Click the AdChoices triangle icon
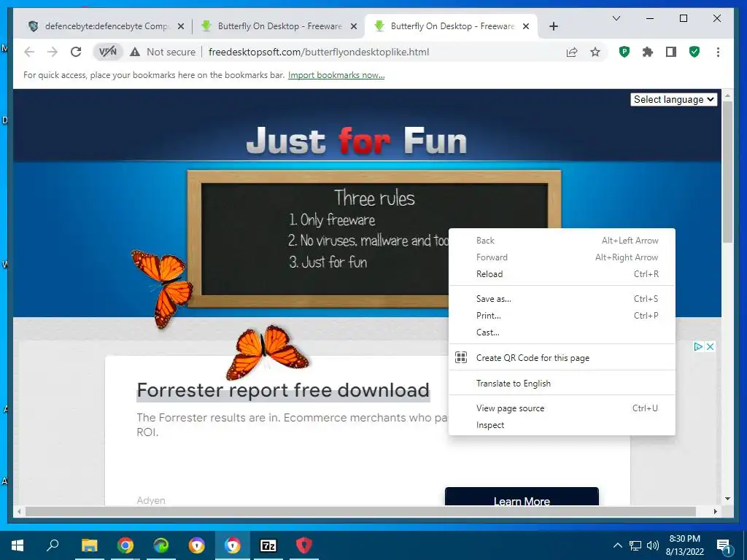Image resolution: width=747 pixels, height=560 pixels. click(698, 346)
